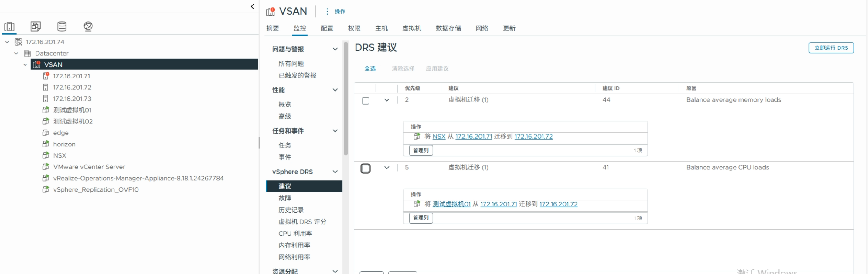Click the monitor menu vertical scrollbar

346,99
